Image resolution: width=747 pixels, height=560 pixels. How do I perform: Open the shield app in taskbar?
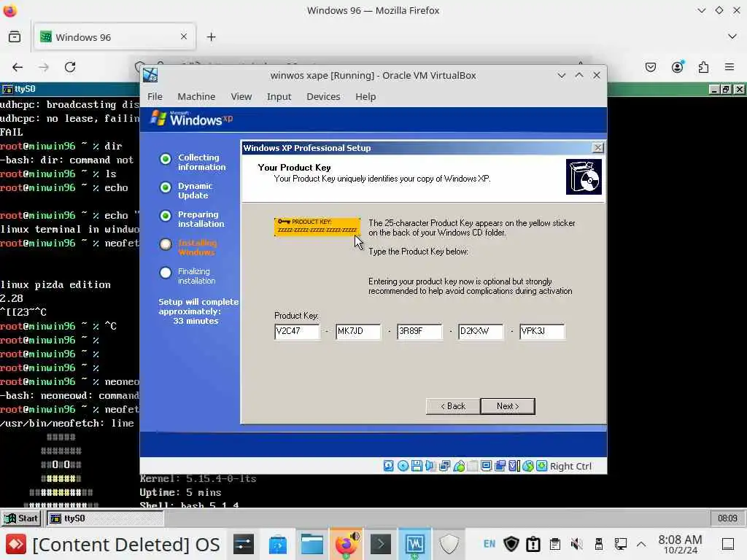449,544
